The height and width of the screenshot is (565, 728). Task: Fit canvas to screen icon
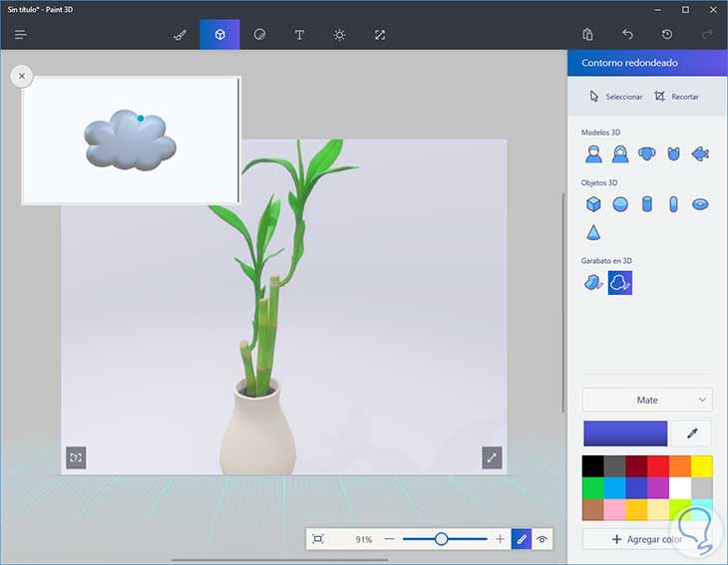[318, 539]
